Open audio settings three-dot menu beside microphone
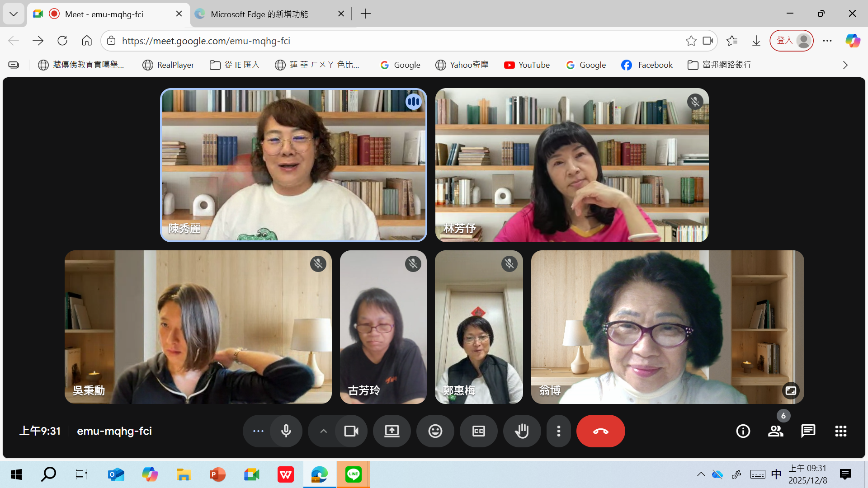Image resolution: width=868 pixels, height=488 pixels. 258,431
